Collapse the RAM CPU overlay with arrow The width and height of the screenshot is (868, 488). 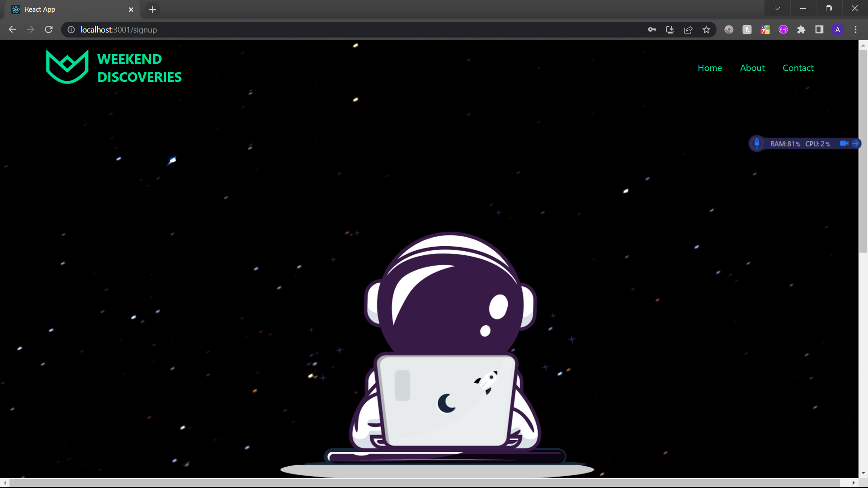click(x=855, y=144)
